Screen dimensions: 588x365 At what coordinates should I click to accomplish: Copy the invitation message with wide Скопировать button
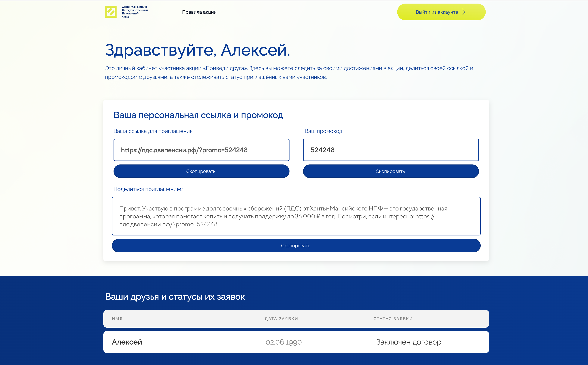click(x=296, y=246)
